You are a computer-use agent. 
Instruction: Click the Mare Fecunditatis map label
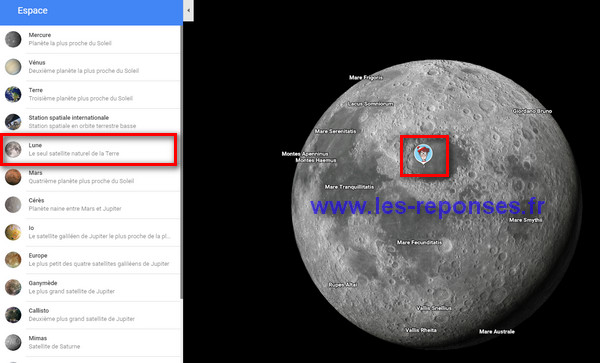click(x=419, y=243)
